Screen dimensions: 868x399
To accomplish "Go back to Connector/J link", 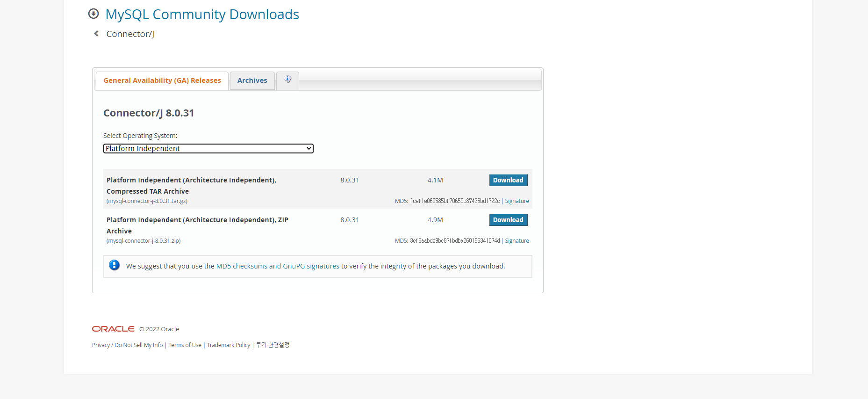I will 130,34.
